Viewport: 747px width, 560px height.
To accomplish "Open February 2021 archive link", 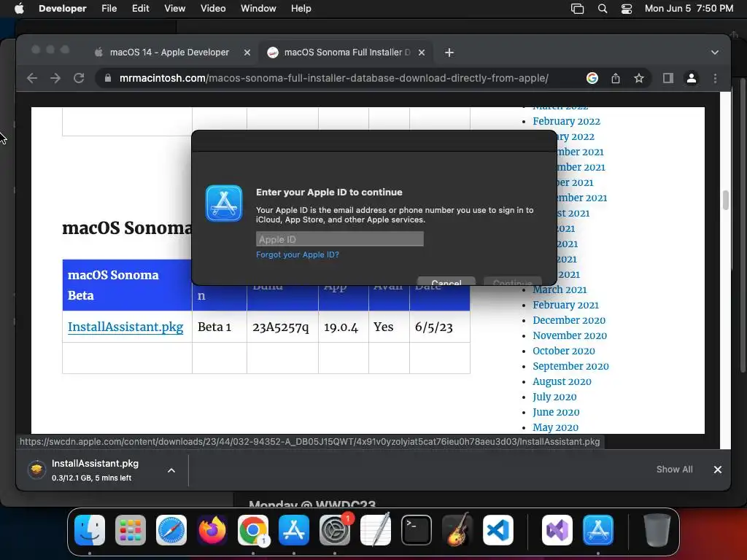I will pyautogui.click(x=565, y=305).
